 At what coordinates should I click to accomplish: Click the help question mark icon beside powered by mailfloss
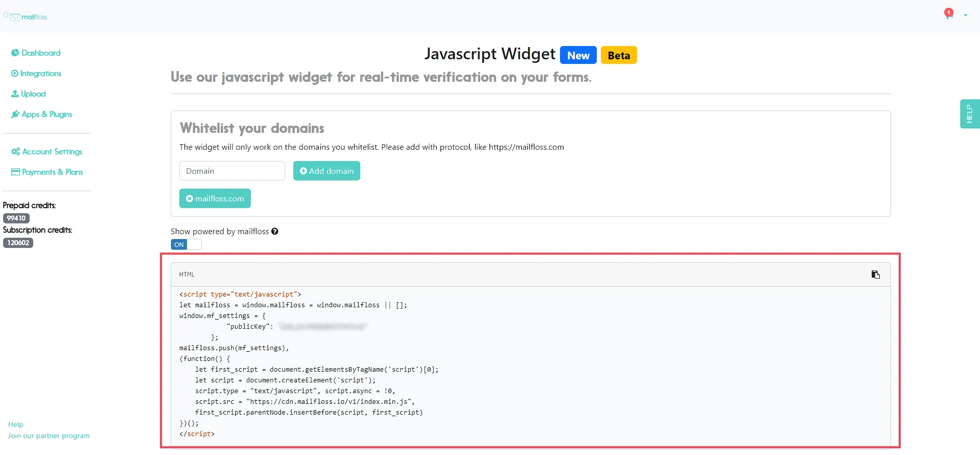coord(275,231)
